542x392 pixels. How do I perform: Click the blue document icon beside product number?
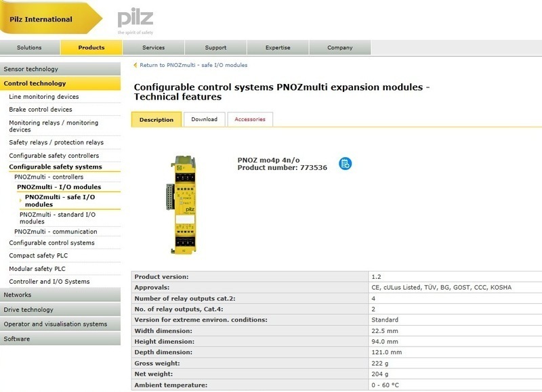pos(346,163)
